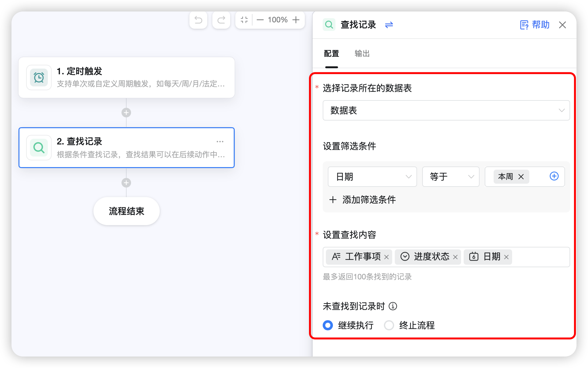Select the 继续执行 radio option
This screenshot has width=588, height=368.
(328, 325)
